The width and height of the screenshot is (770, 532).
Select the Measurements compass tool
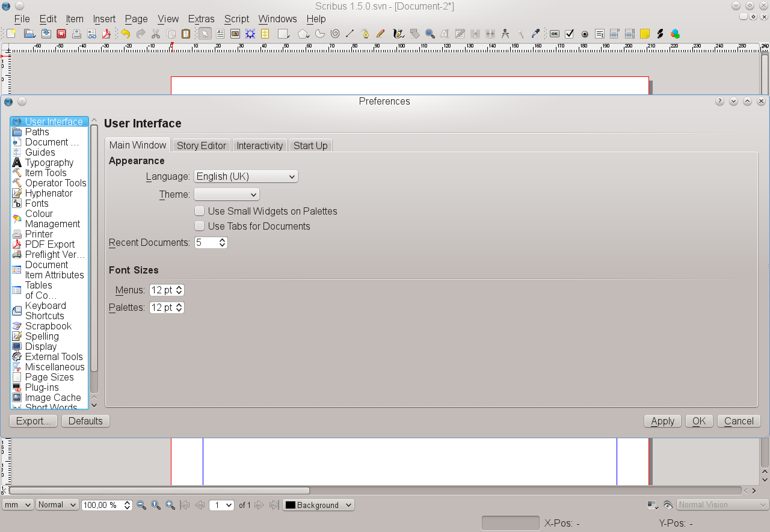[x=505, y=34]
